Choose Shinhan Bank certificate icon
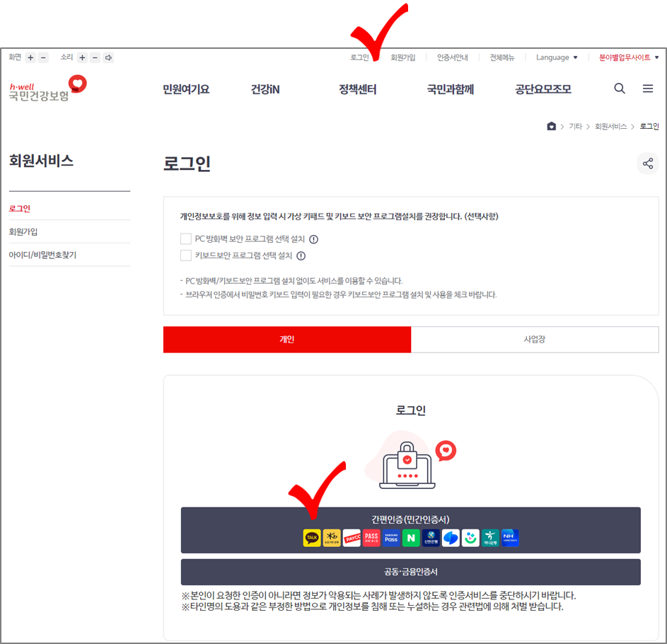 [x=430, y=538]
